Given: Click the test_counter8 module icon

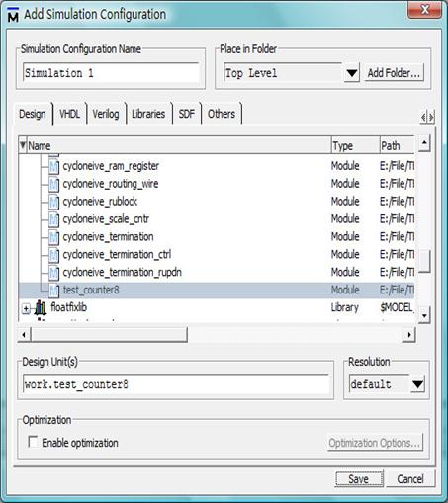Looking at the screenshot, I should [53, 291].
